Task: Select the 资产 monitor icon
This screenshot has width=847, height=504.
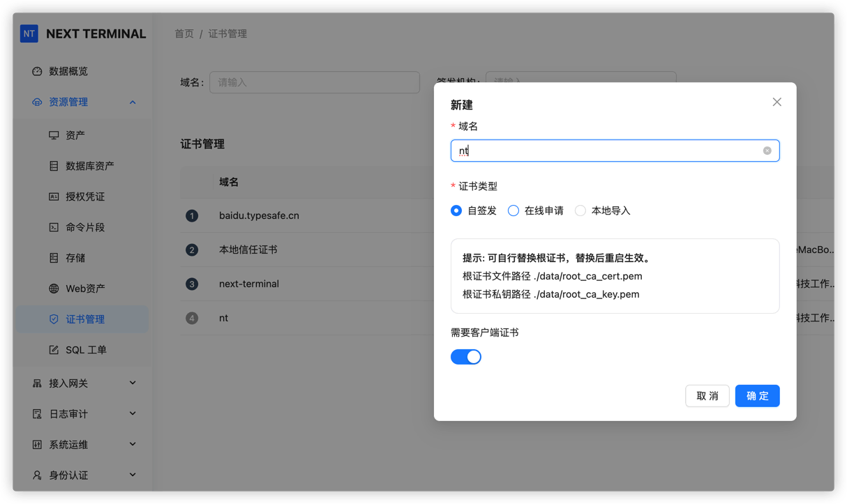Action: click(x=54, y=135)
